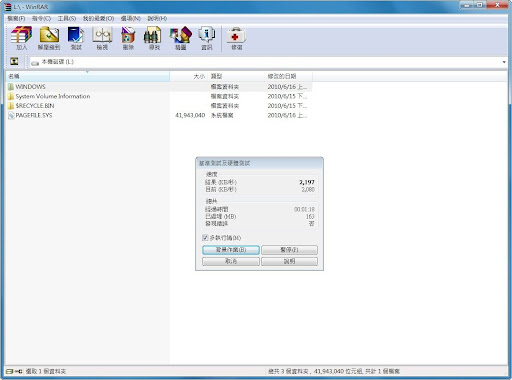This screenshot has width=512, height=380.
Task: Click the 資訊 (Info) toolbar icon
Action: (207, 38)
